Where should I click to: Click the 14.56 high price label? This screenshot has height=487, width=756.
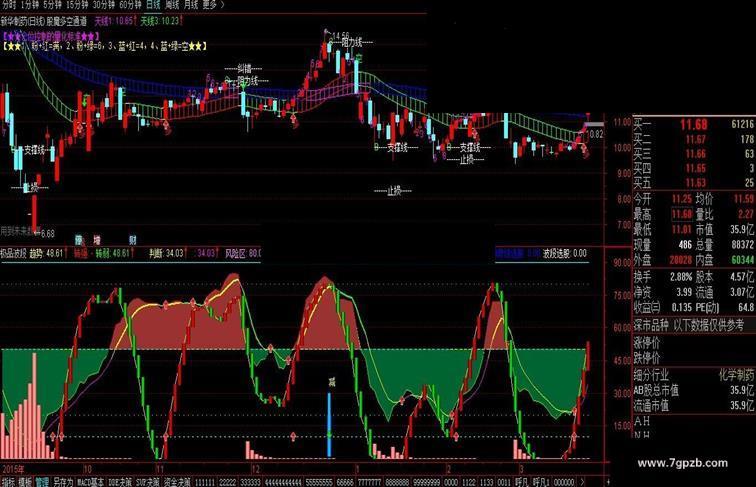coord(340,36)
